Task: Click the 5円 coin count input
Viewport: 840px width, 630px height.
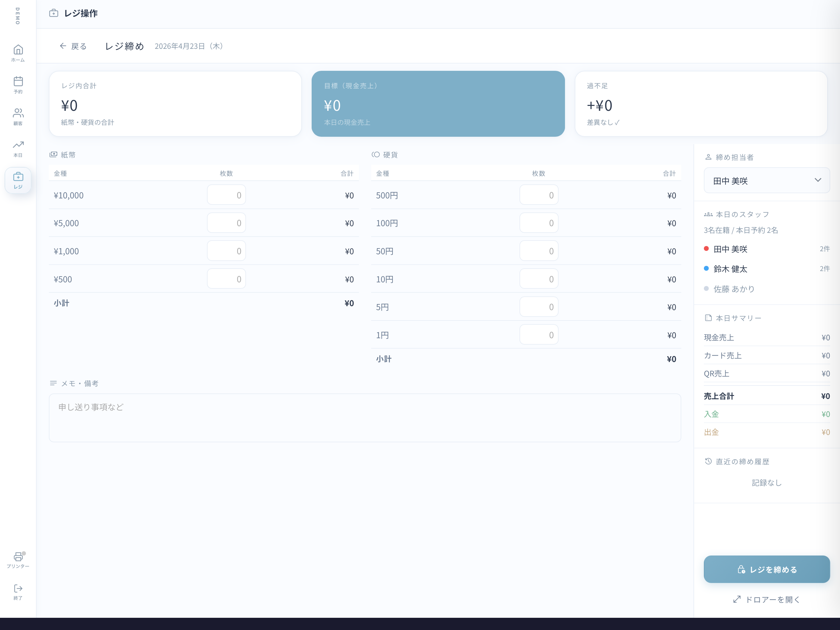Action: [x=539, y=307]
